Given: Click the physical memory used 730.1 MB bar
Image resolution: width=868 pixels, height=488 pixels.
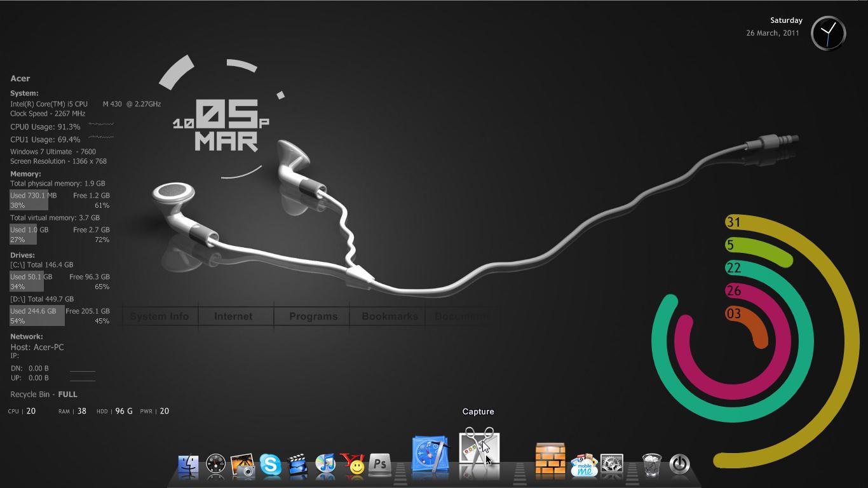Looking at the screenshot, I should [29, 200].
